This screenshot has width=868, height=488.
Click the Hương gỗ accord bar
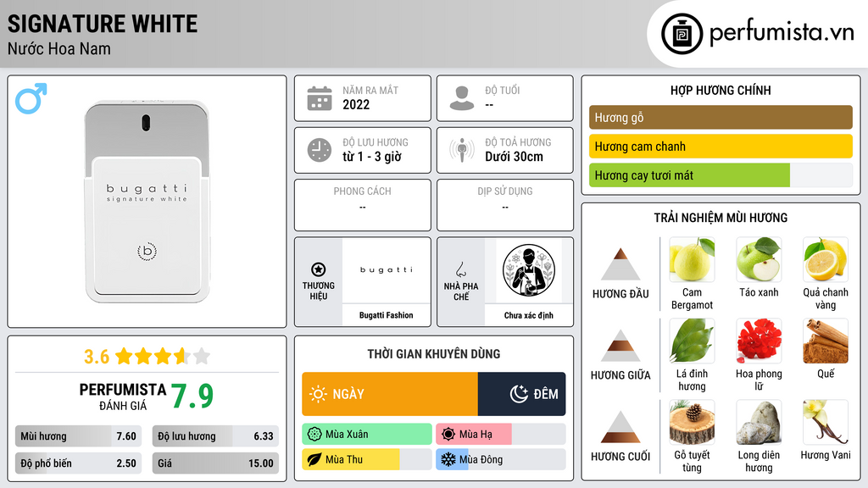coord(721,117)
